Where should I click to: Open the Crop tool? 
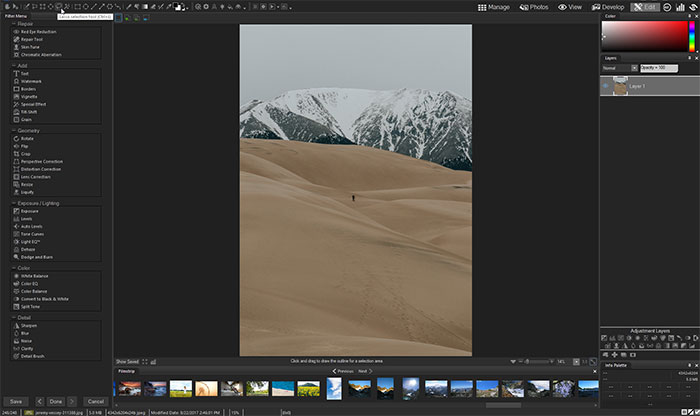[x=22, y=154]
